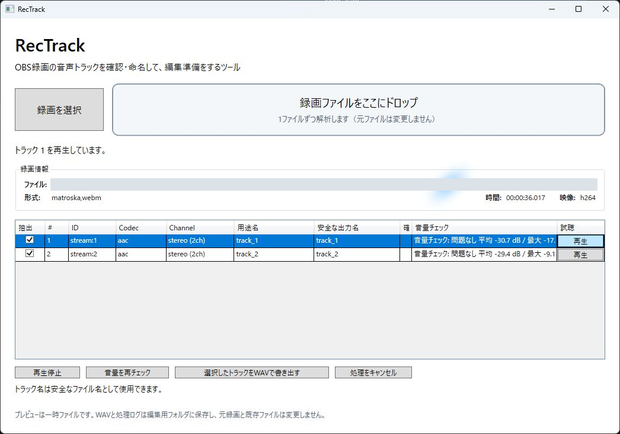This screenshot has width=620, height=434.
Task: Sort by the ID column header
Action: 92,228
